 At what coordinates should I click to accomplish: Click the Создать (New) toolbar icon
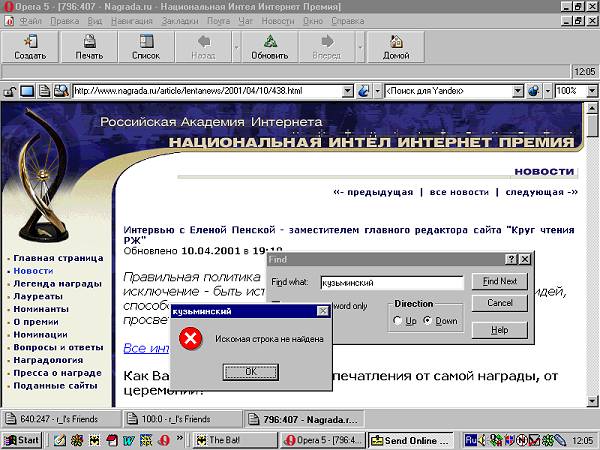click(x=30, y=42)
